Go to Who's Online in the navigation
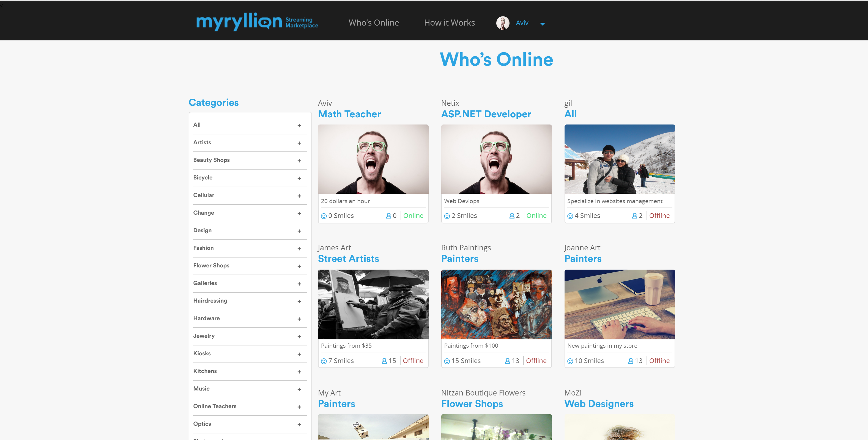This screenshot has height=440, width=868. click(x=374, y=23)
